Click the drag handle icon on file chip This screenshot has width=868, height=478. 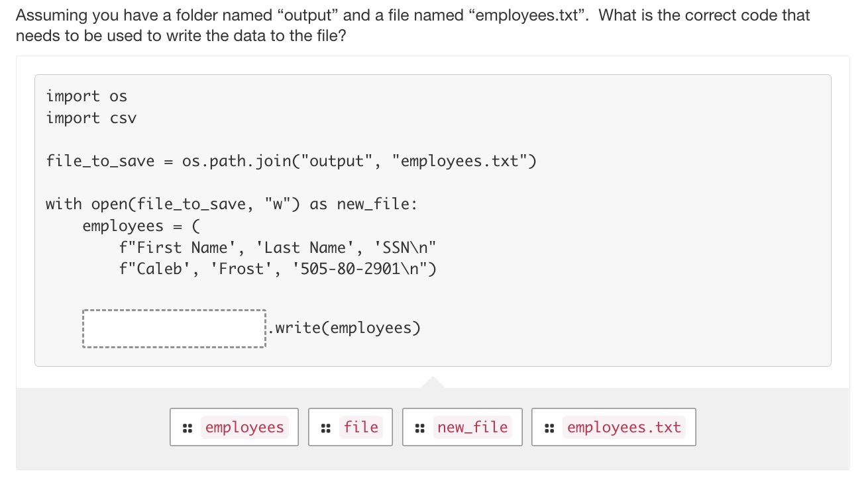tap(325, 427)
